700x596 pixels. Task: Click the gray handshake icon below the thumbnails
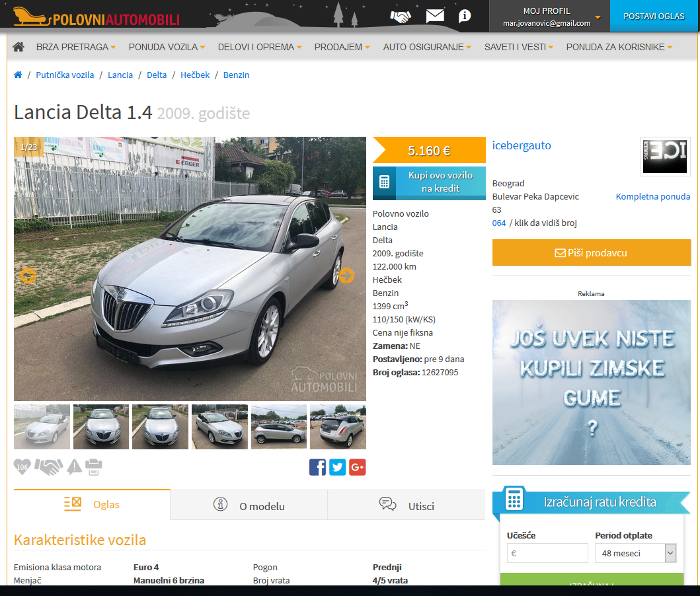49,467
